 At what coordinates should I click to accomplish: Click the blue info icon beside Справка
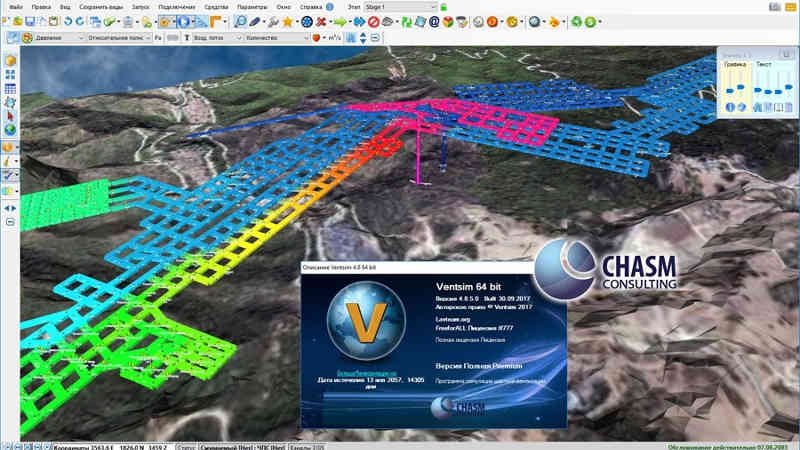(x=330, y=7)
